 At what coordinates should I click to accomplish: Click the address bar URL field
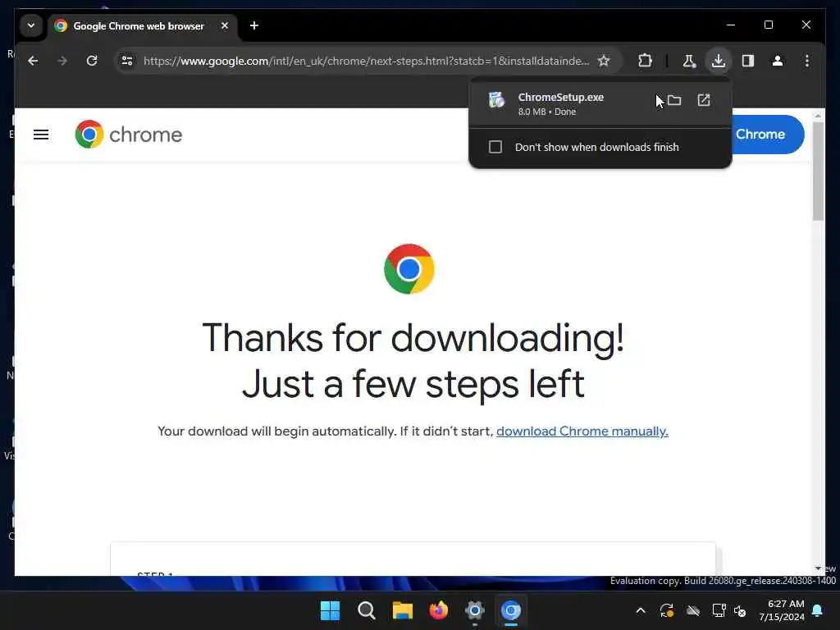click(x=366, y=61)
